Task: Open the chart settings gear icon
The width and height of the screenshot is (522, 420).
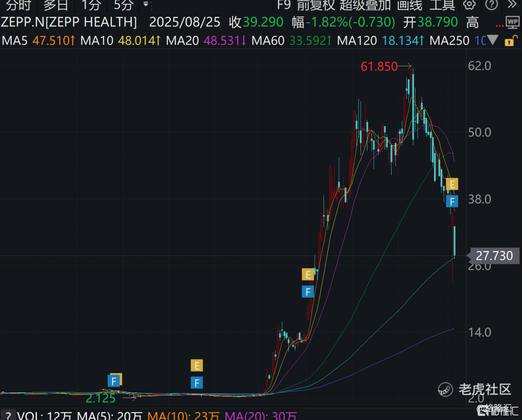Action: pos(469,5)
